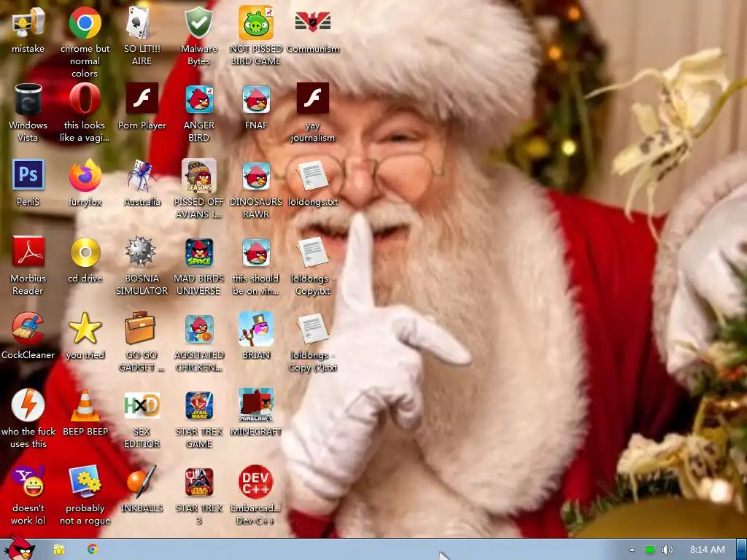
Task: Open the angry bird Start button
Action: (19, 548)
